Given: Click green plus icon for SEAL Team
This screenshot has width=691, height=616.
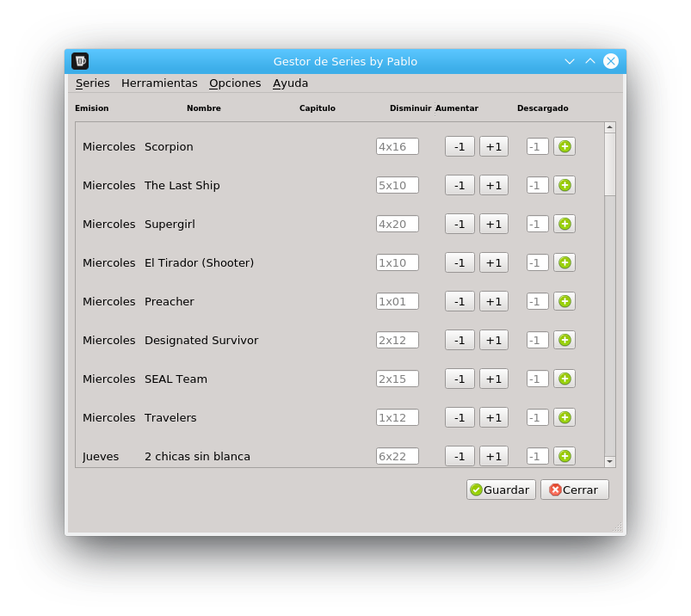Looking at the screenshot, I should [565, 379].
